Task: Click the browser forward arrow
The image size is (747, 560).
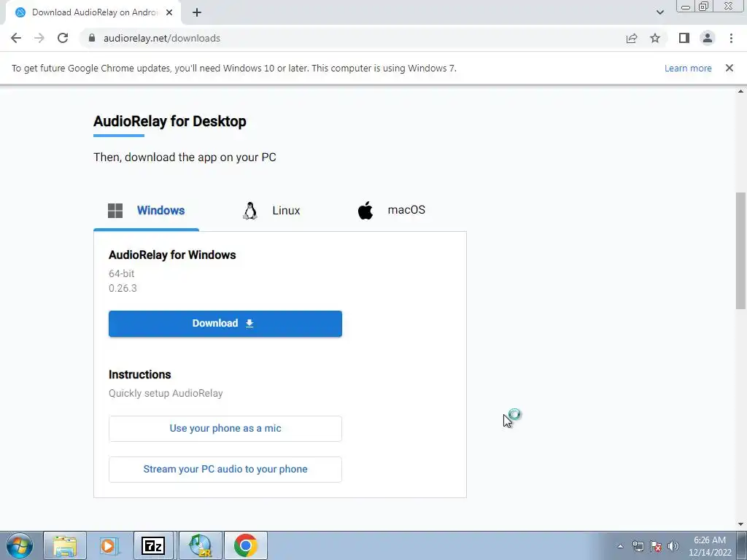Action: 39,38
